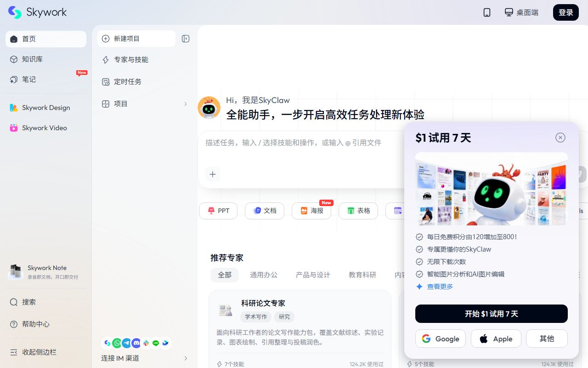588x368 pixels.
Task: Launch Skywork Video from the sidebar
Action: point(46,128)
